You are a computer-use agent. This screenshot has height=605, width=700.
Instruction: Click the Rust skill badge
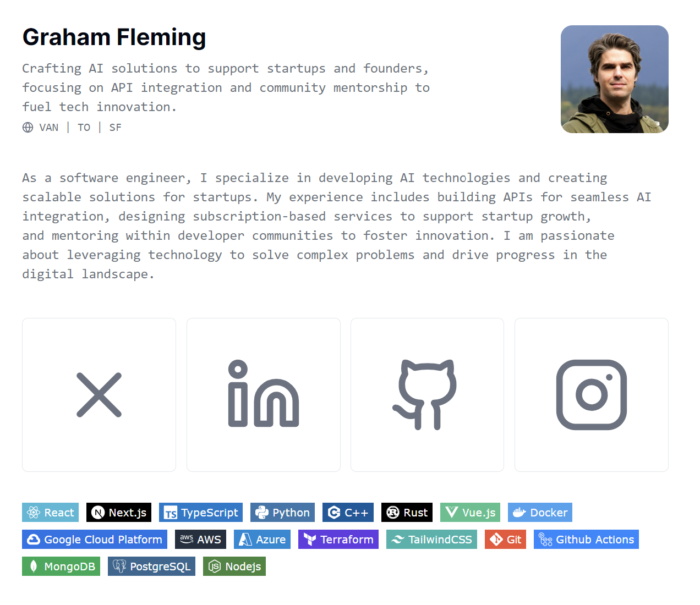407,513
